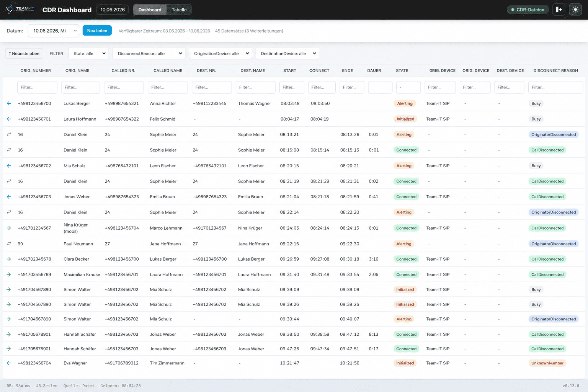Screen dimensions: 588x392
Task: Click internal call icon for first Daniel Klein row
Action: (x=9, y=134)
